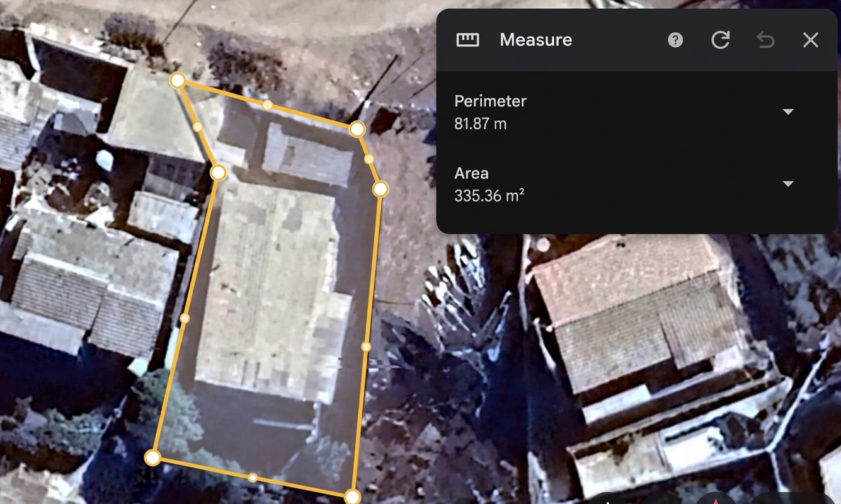Expand the Perimeter units dropdown arrow
This screenshot has height=504, width=841.
[x=787, y=112]
